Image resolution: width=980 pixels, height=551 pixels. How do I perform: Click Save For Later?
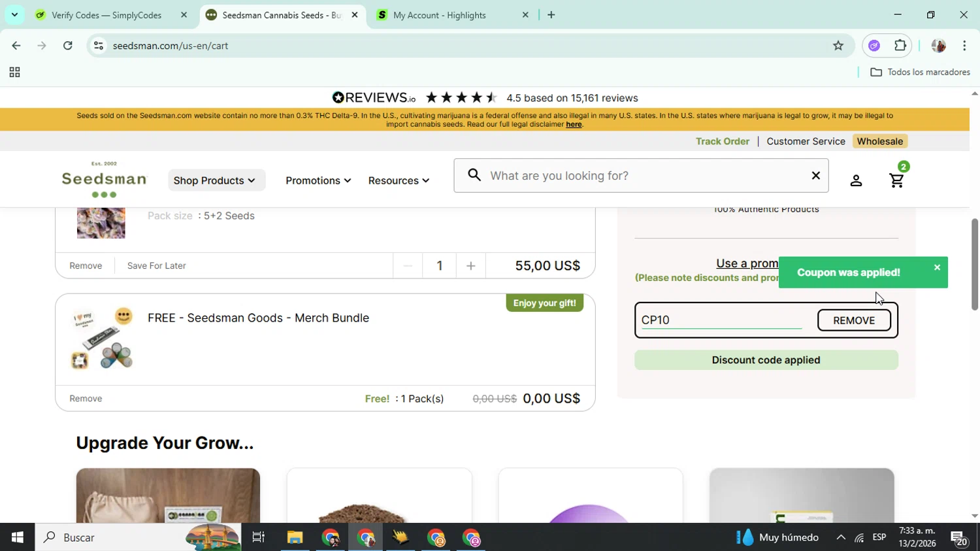tap(157, 265)
